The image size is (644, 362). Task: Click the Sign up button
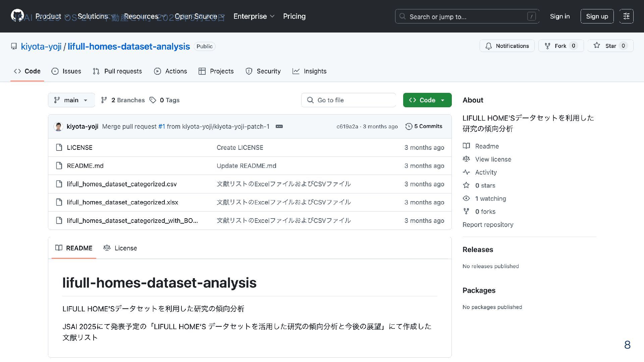(x=597, y=16)
